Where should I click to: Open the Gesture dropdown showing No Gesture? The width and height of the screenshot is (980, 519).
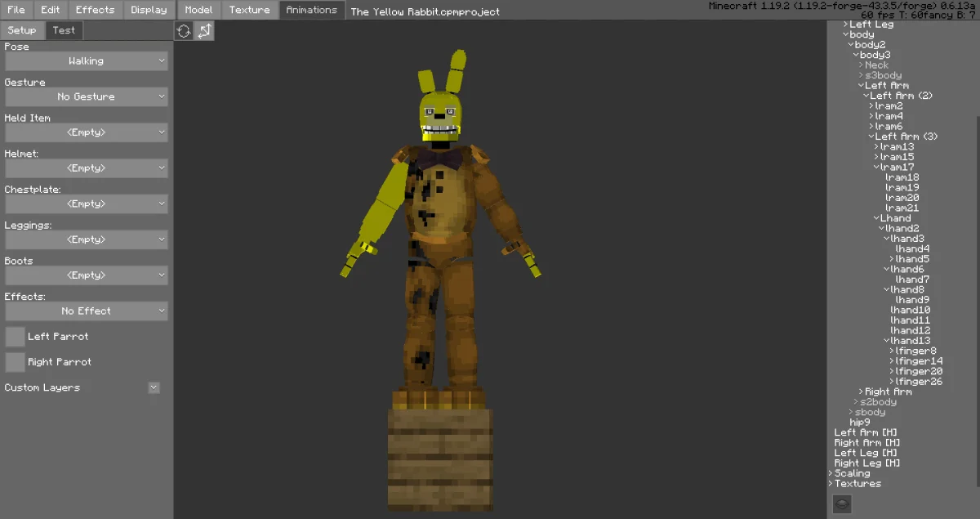[x=87, y=96]
